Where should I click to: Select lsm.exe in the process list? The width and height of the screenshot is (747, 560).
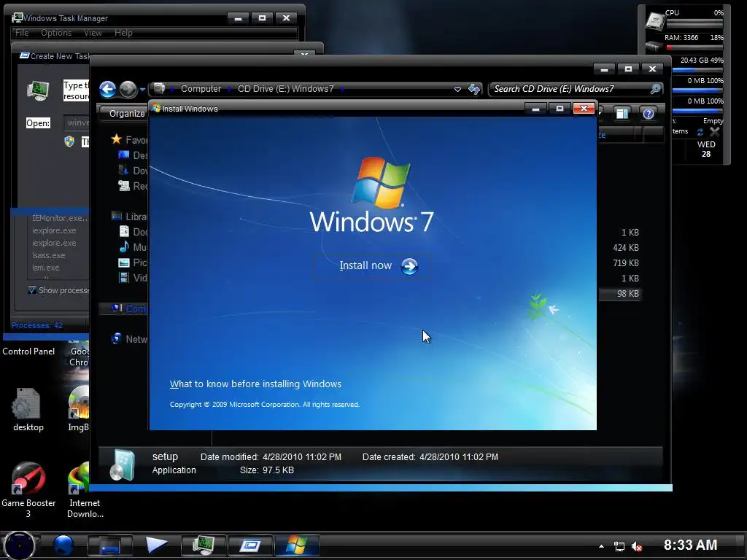(46, 268)
